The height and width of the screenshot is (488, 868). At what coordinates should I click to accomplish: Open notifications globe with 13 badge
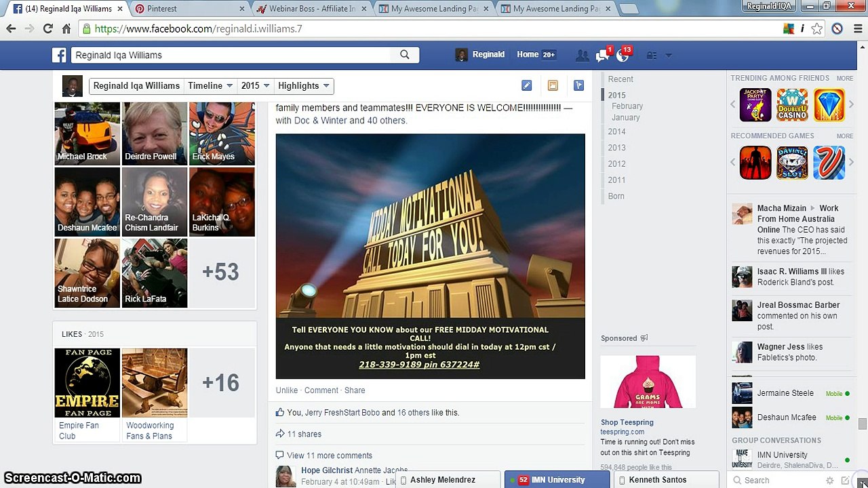click(x=623, y=55)
